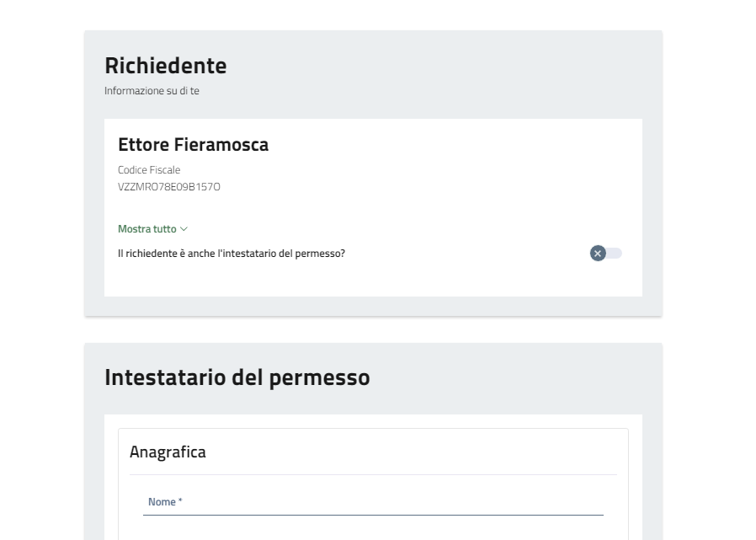Click the Richiedente section heading
Image resolution: width=756 pixels, height=540 pixels.
[x=165, y=65]
